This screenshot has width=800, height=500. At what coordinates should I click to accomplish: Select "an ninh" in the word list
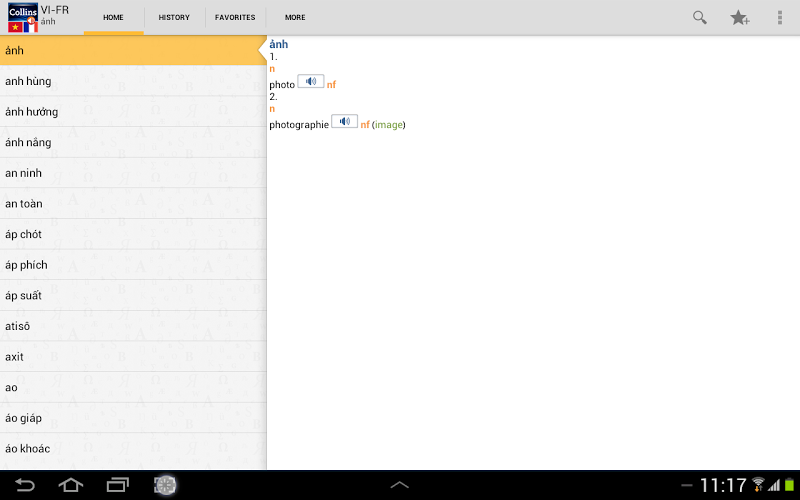click(x=133, y=172)
